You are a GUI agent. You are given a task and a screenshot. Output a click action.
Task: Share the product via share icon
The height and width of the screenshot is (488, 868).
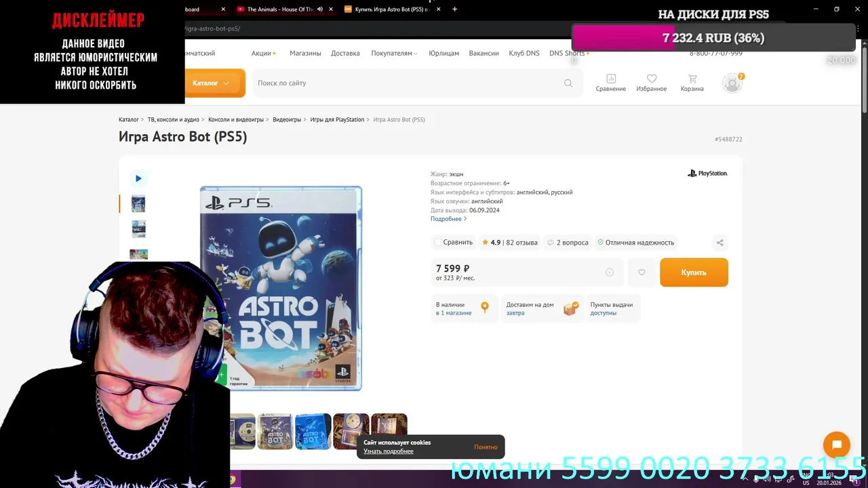pyautogui.click(x=720, y=243)
